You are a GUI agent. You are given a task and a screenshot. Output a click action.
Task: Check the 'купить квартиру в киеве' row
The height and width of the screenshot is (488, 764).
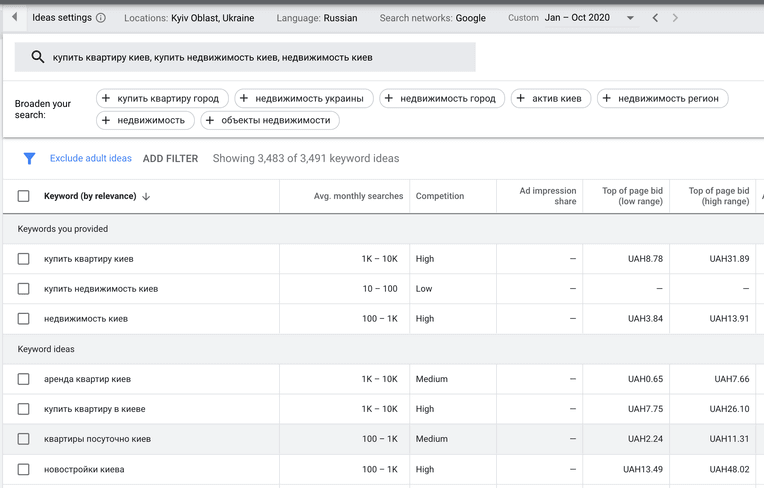pyautogui.click(x=23, y=409)
